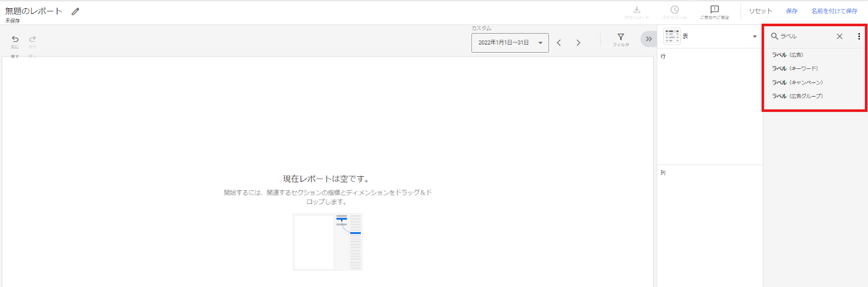Image resolution: width=868 pixels, height=287 pixels.
Task: Open the フィルタ funnel icon
Action: pyautogui.click(x=621, y=37)
